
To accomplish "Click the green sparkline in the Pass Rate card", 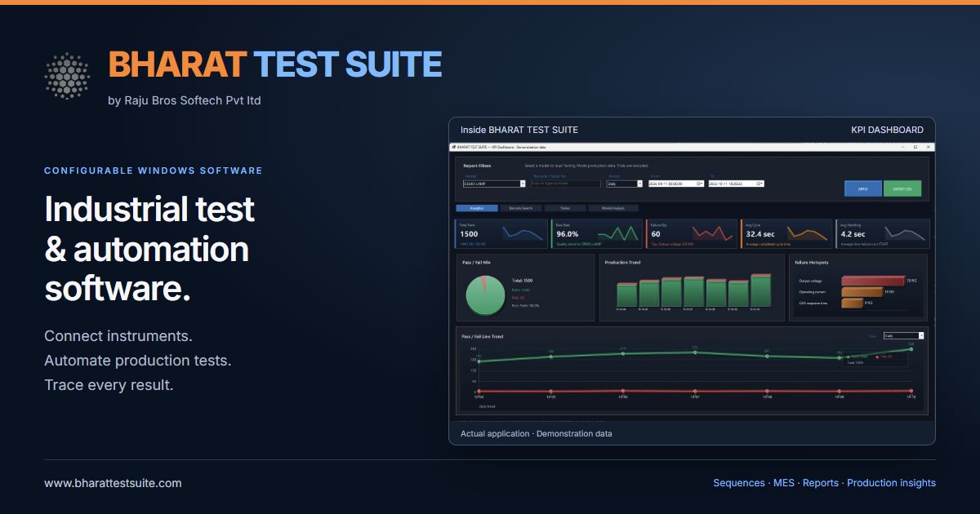I will tap(618, 234).
